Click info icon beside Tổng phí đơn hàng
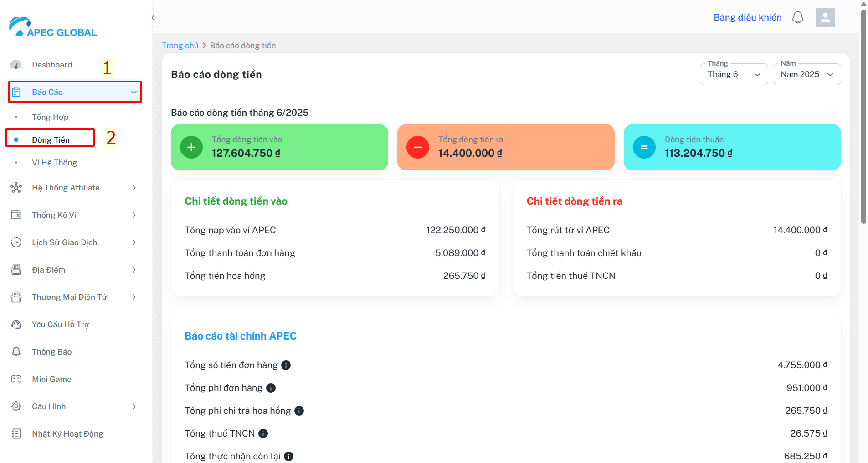The height and width of the screenshot is (463, 868). 271,388
